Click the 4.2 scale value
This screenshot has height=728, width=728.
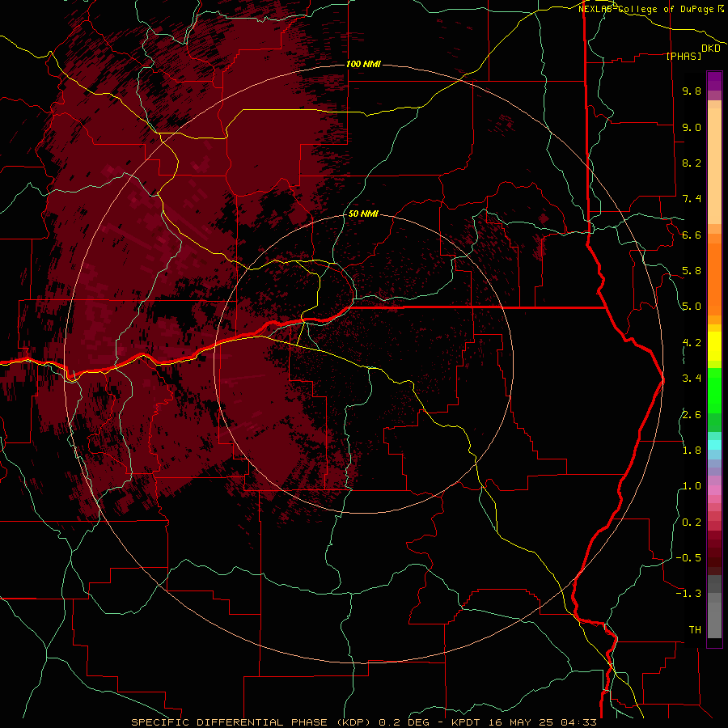click(x=692, y=343)
